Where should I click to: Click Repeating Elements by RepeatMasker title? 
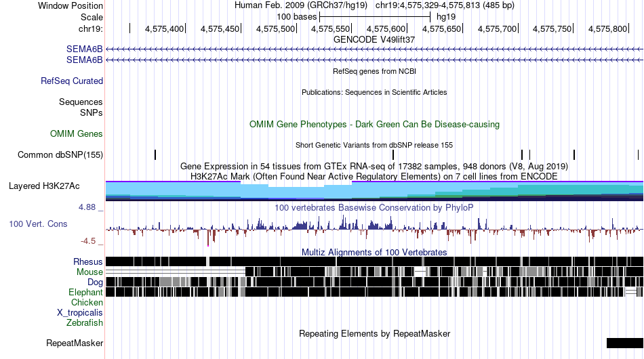(x=375, y=333)
